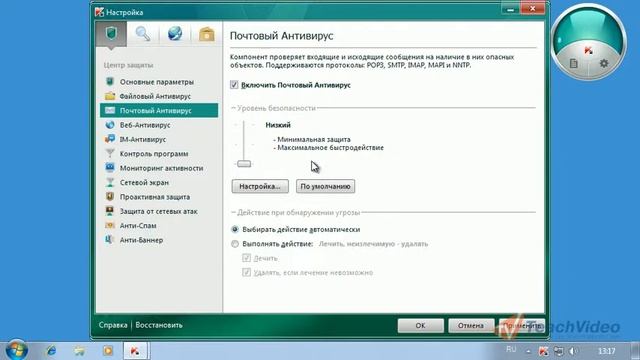Click the Мониторинг активности monitor icon
Viewport: 640px width, 360px height.
point(110,168)
